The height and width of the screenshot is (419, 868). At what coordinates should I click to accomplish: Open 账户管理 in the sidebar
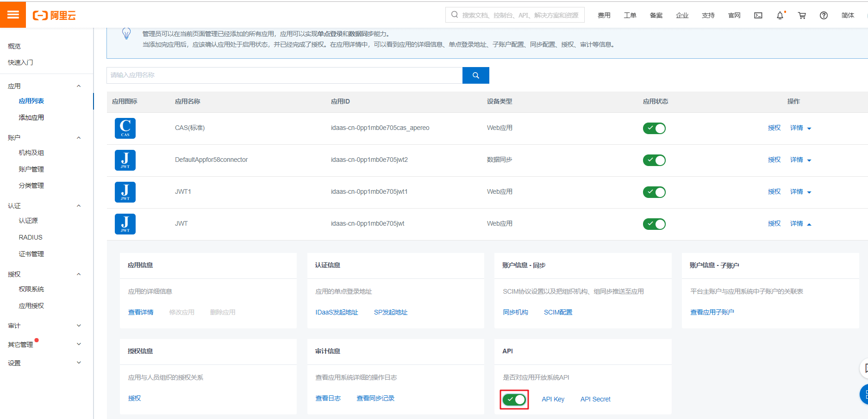pyautogui.click(x=31, y=169)
